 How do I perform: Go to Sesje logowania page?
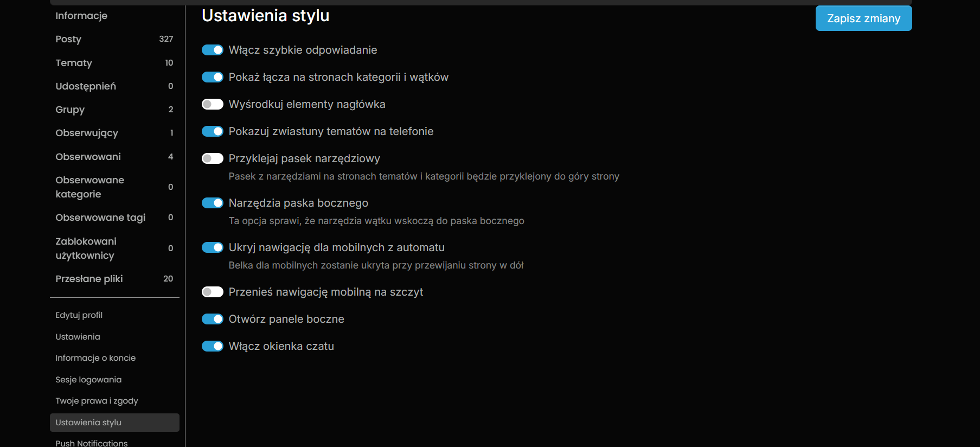coord(88,380)
